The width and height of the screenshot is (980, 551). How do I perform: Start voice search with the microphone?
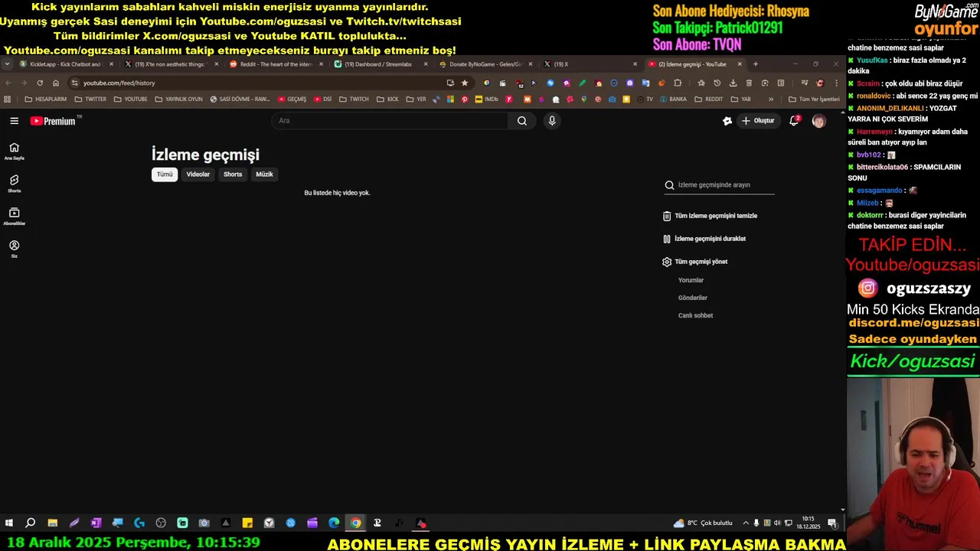point(551,121)
